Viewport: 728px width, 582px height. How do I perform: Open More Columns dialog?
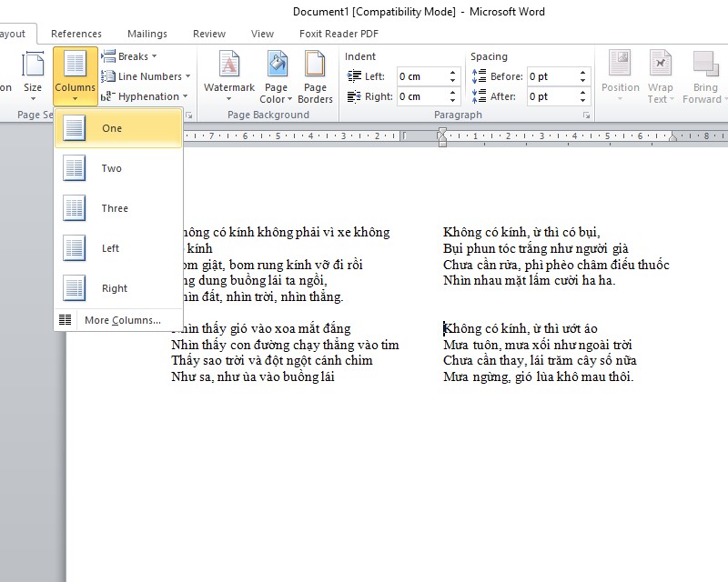tap(118, 320)
